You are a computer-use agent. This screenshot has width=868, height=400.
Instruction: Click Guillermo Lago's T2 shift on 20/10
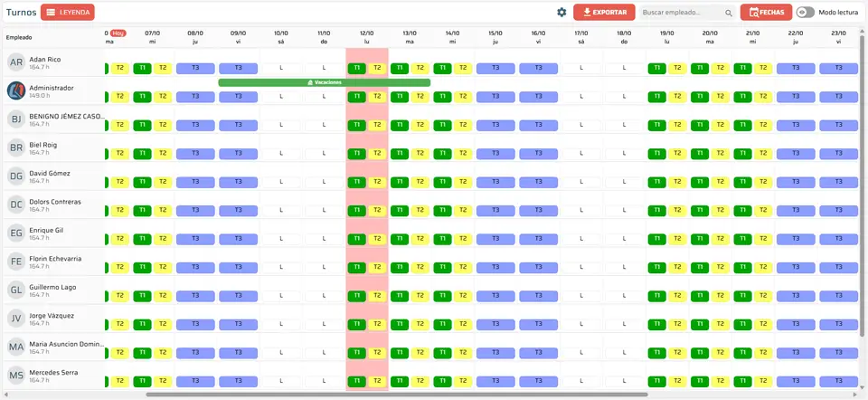pos(721,297)
